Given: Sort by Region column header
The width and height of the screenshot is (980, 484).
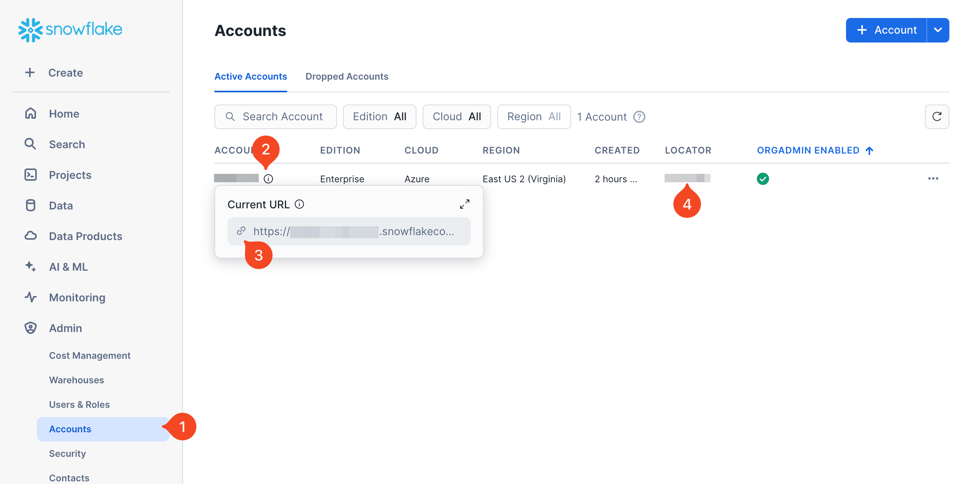Looking at the screenshot, I should click(501, 150).
